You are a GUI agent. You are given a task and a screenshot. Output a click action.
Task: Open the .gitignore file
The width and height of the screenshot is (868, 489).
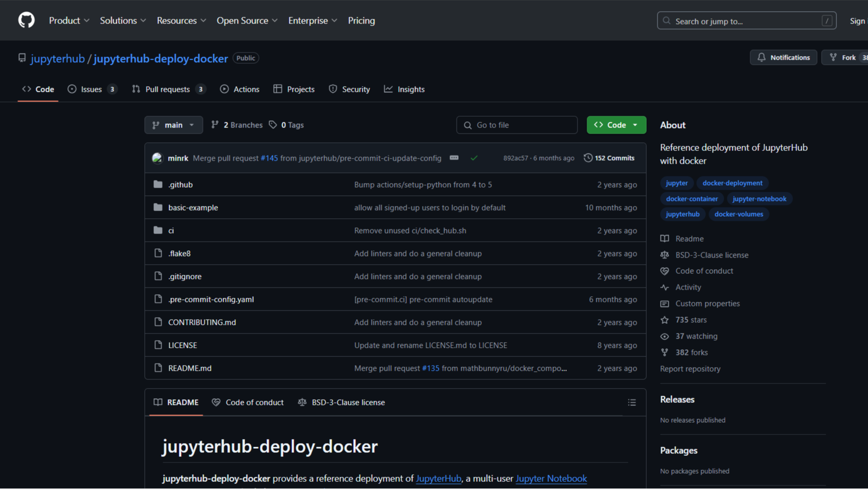click(185, 276)
